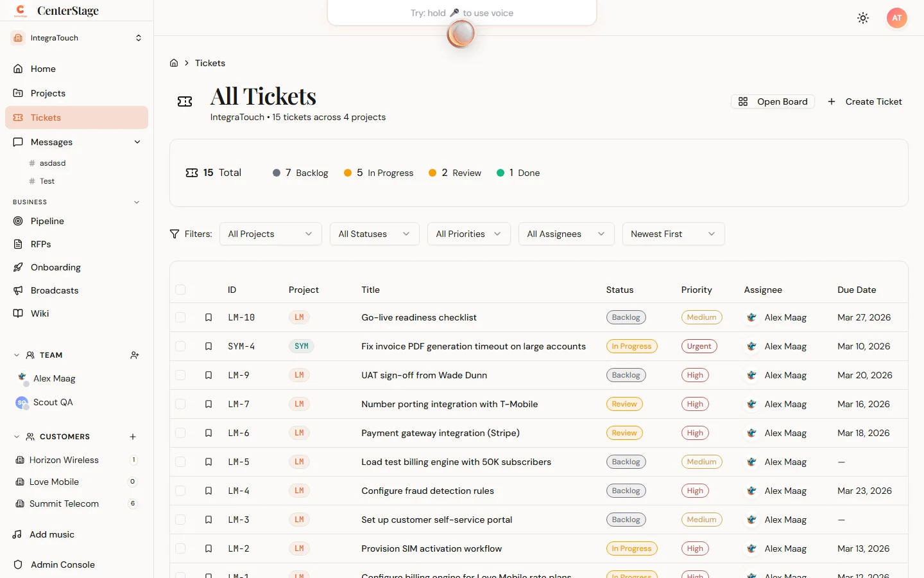Image resolution: width=924 pixels, height=578 pixels.
Task: Check the select-all checkbox in the table header
Action: coord(180,290)
